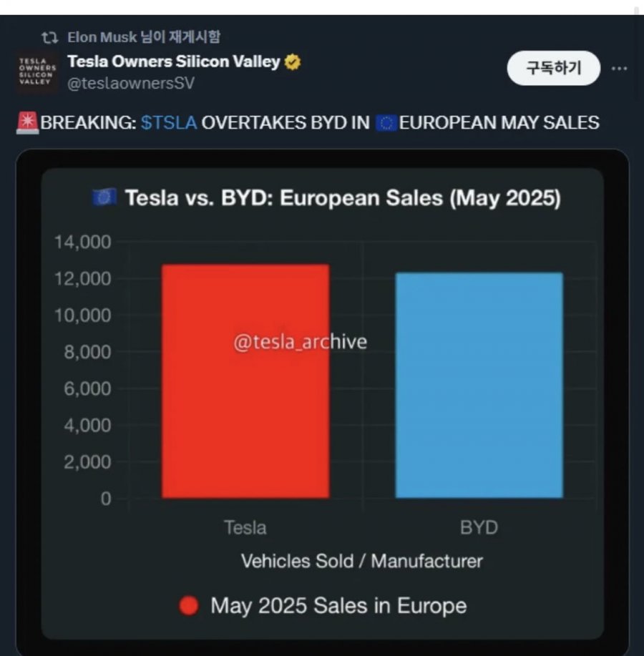This screenshot has width=644, height=656.
Task: Open the @teslaownersSV handle
Action: click(x=131, y=83)
